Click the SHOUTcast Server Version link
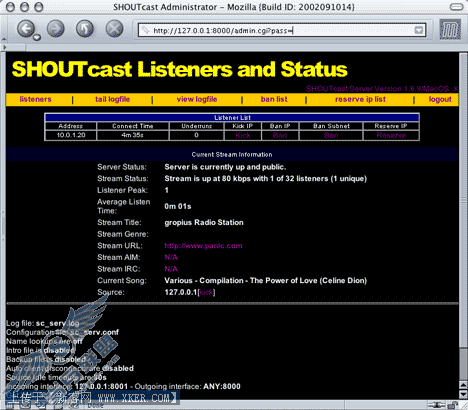 click(382, 89)
